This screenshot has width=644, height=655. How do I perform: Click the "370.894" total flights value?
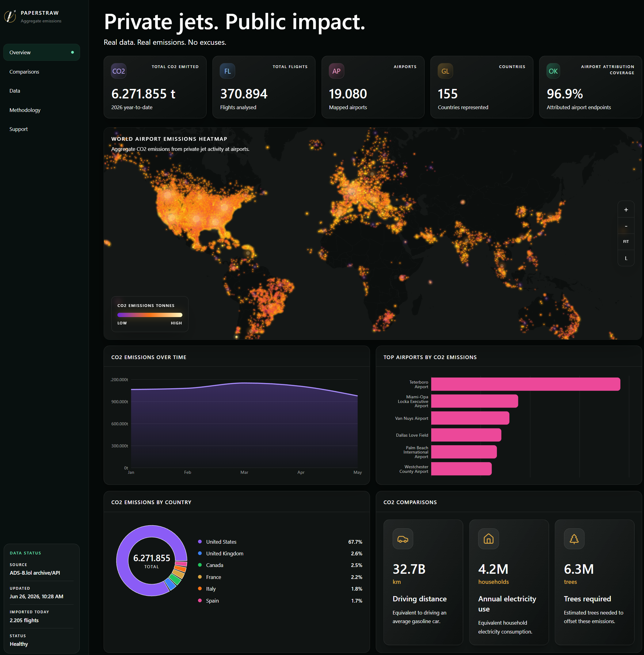tap(244, 94)
